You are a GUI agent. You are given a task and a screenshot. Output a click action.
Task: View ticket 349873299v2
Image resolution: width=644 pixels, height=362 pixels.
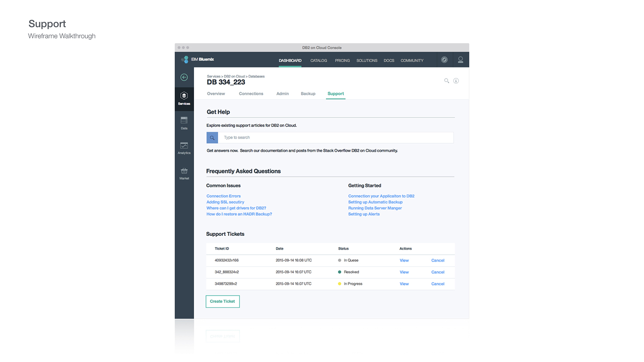click(404, 284)
